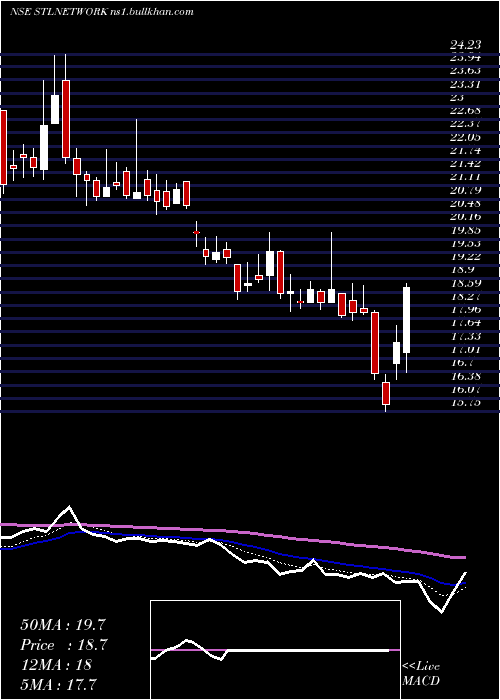This screenshot has width=500, height=700.
Task: Click the 22.68 price axis label
Action: 465,111
